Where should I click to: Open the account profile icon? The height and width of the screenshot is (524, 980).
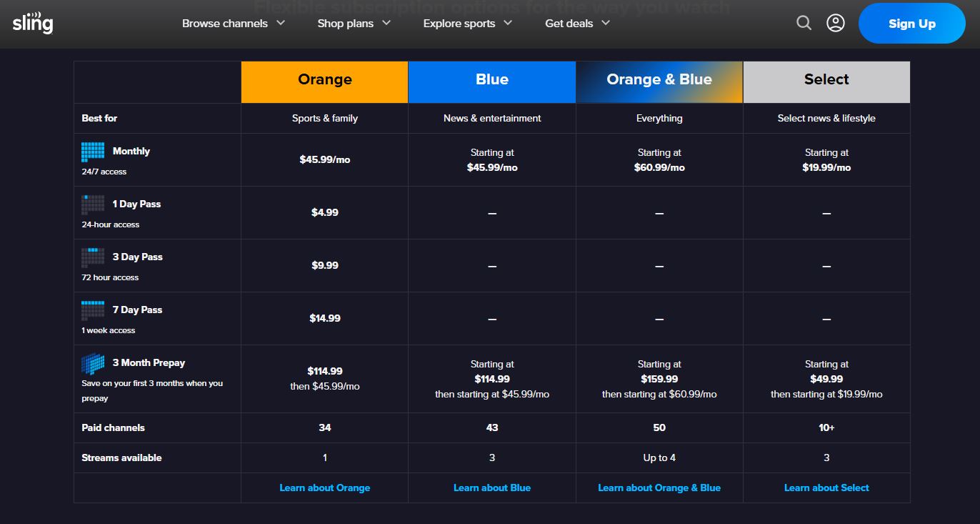tap(836, 23)
